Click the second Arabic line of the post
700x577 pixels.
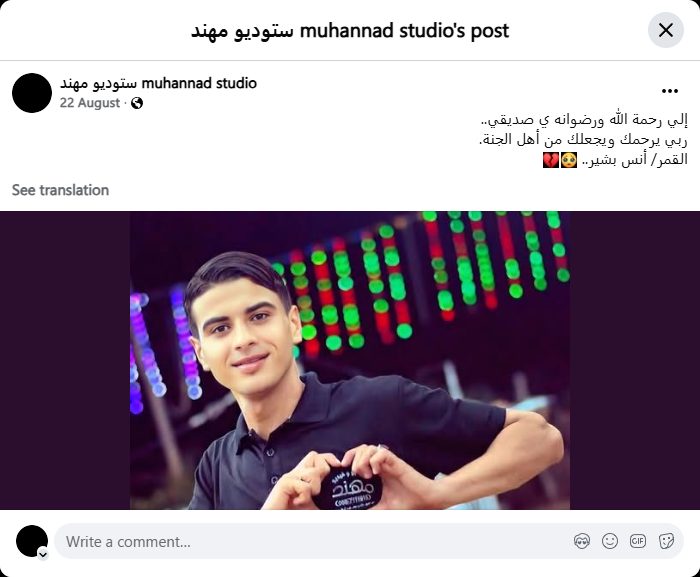tap(583, 140)
